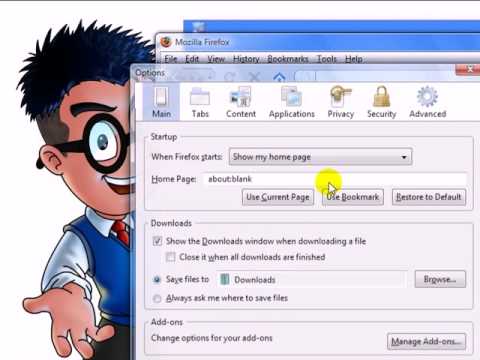Image resolution: width=480 pixels, height=360 pixels.
Task: Click the Manage Add-ons... button
Action: [x=426, y=341]
